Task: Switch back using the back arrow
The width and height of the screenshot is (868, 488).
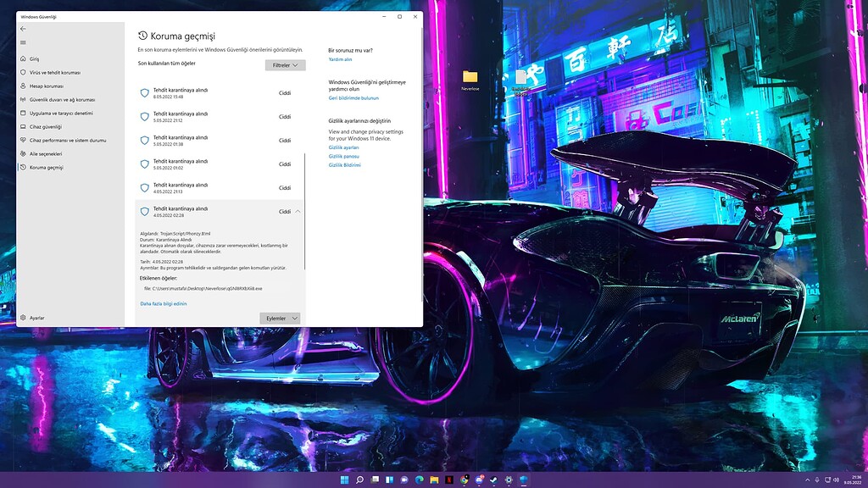Action: (21, 28)
